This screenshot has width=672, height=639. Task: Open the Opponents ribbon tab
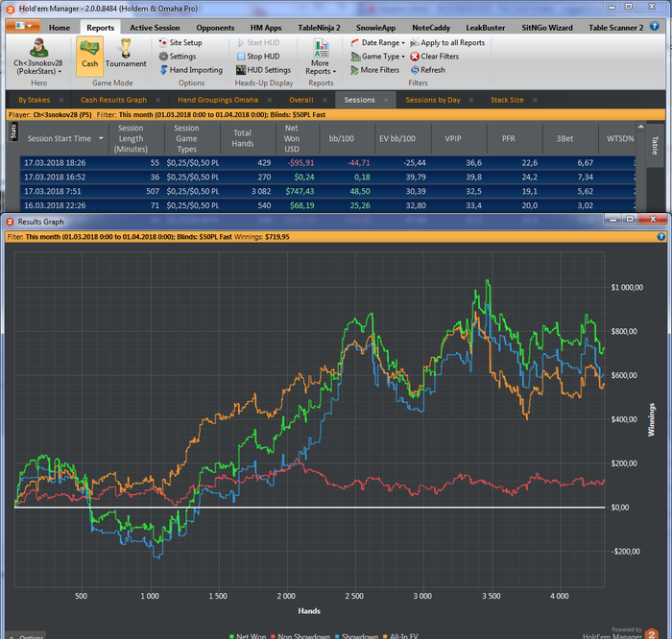point(215,28)
